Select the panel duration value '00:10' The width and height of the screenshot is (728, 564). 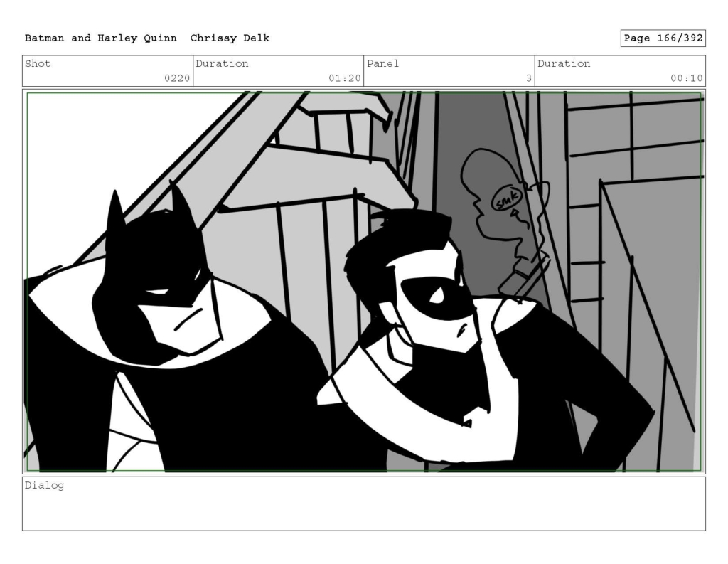pyautogui.click(x=686, y=78)
